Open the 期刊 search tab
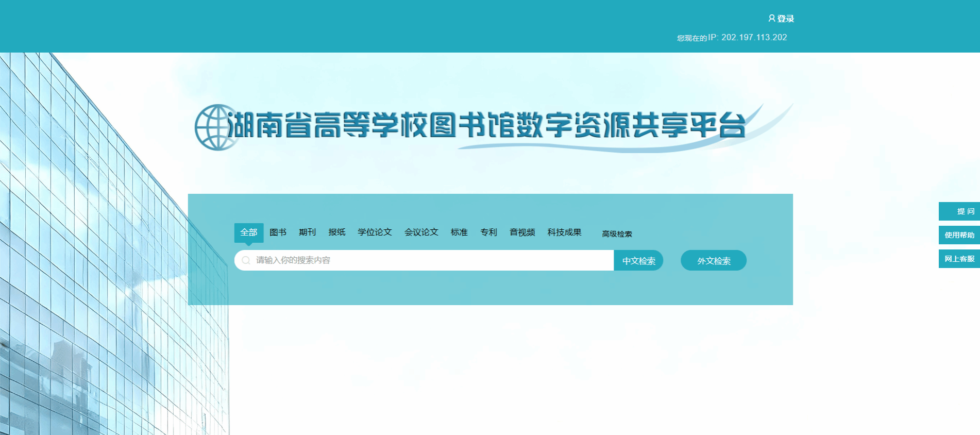The image size is (980, 435). (307, 232)
